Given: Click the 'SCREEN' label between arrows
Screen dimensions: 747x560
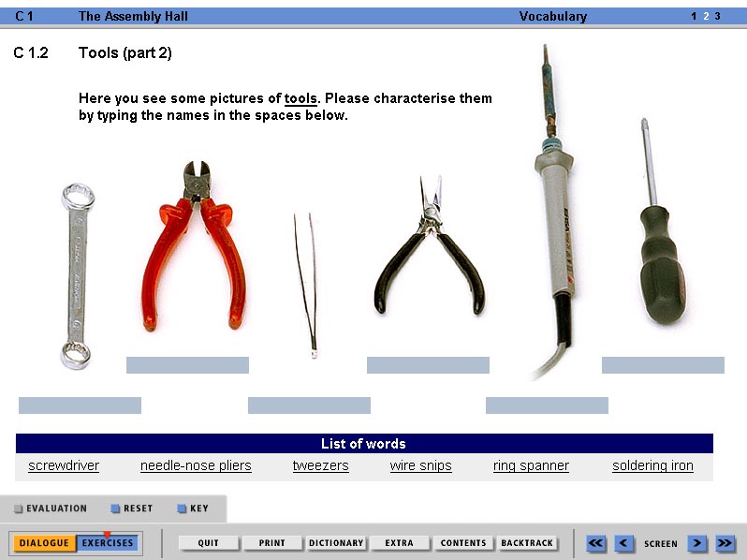Looking at the screenshot, I should click(x=660, y=544).
